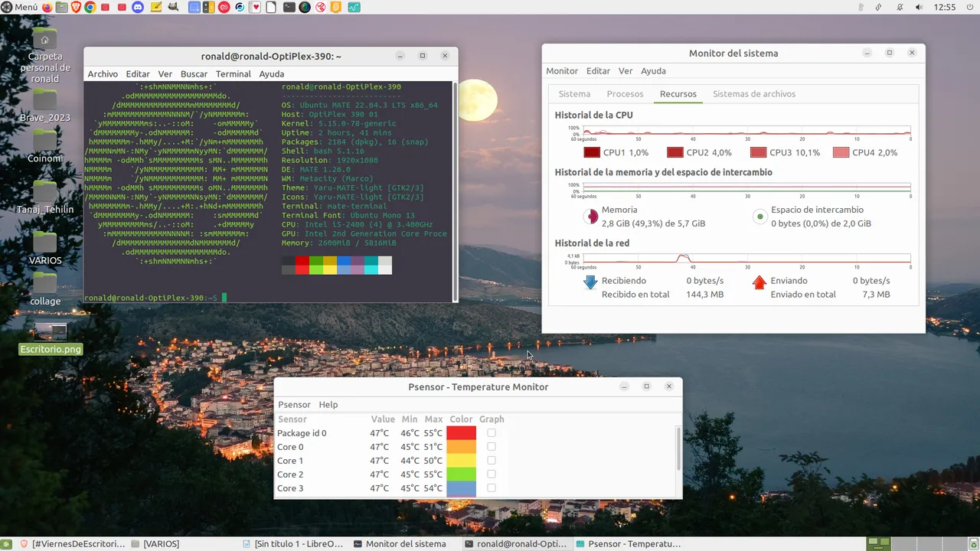Screen dimensions: 980x551
Task: Open the system monitor panel launcher
Action: [354, 7]
